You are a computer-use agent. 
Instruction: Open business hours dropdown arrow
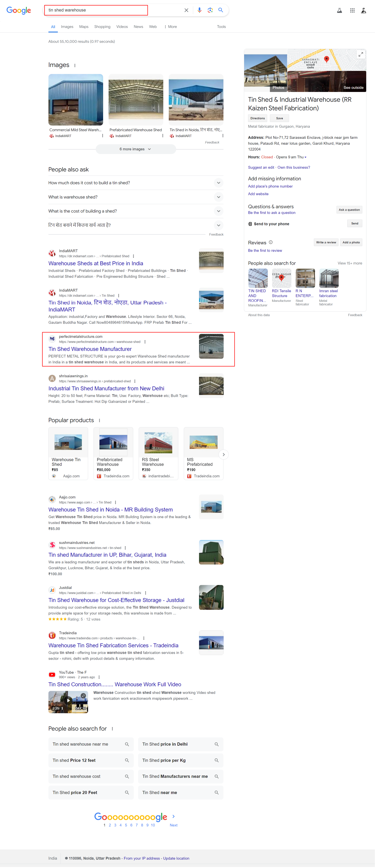tap(305, 157)
